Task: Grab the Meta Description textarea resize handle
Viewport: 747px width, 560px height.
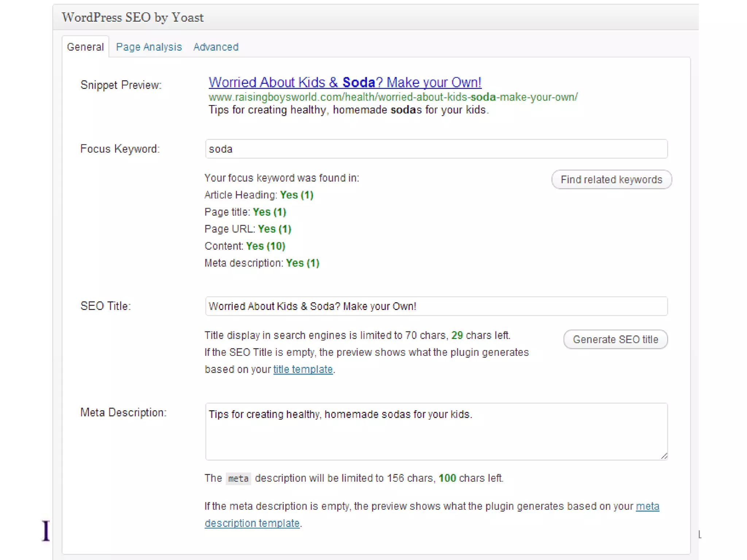Action: coord(664,456)
